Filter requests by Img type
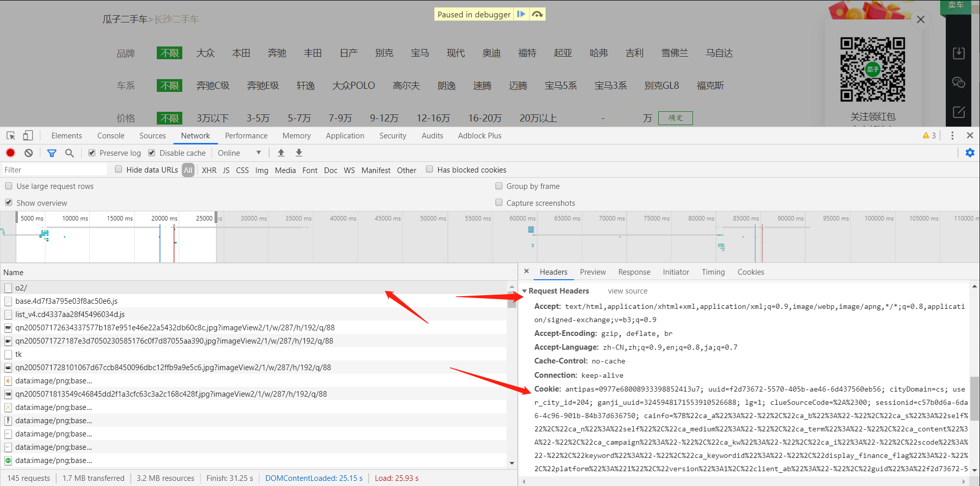The height and width of the screenshot is (486, 980). pyautogui.click(x=261, y=170)
